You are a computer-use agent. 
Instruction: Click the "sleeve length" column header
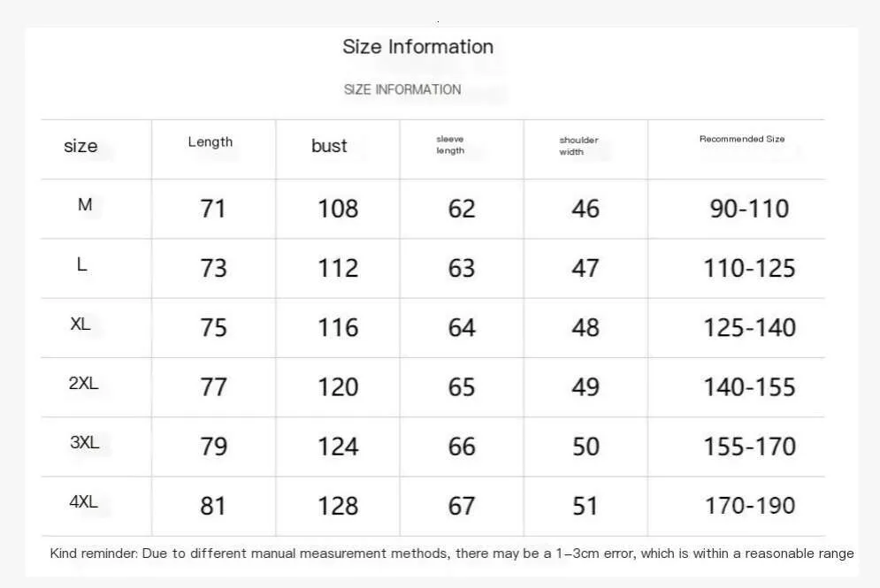click(450, 145)
